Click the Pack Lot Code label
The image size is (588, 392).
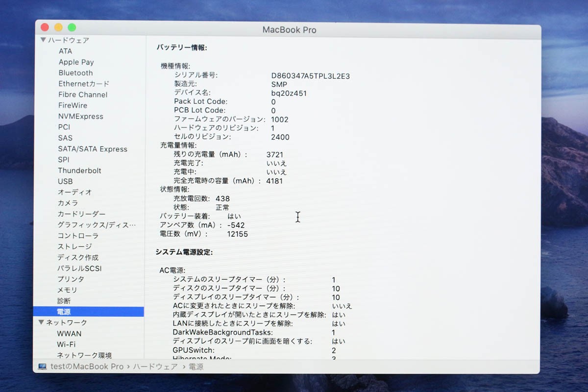click(x=200, y=102)
